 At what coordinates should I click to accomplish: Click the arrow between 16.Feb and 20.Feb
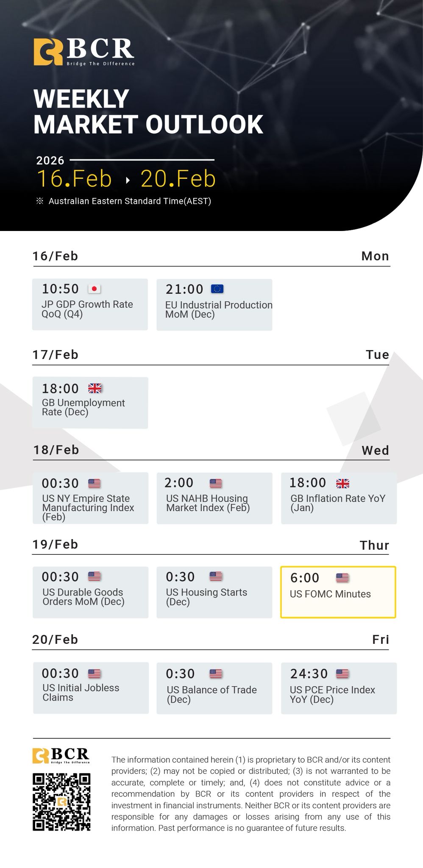coord(127,180)
